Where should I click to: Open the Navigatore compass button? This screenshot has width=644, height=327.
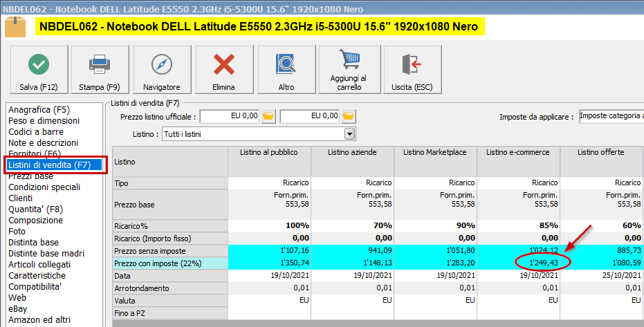tap(162, 70)
